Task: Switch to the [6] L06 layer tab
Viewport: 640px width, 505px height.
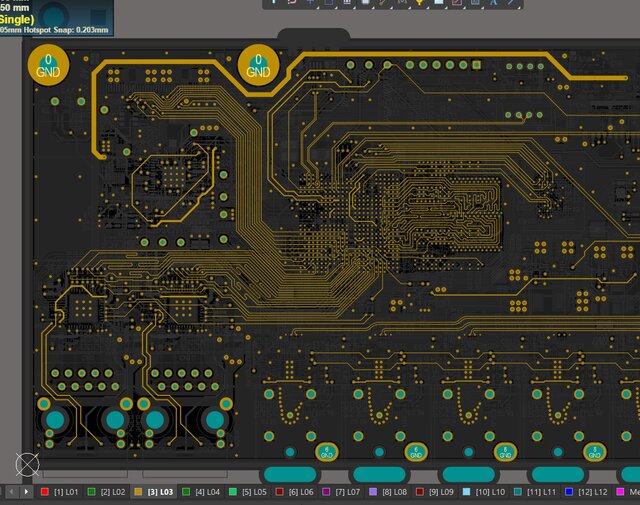Action: click(295, 492)
